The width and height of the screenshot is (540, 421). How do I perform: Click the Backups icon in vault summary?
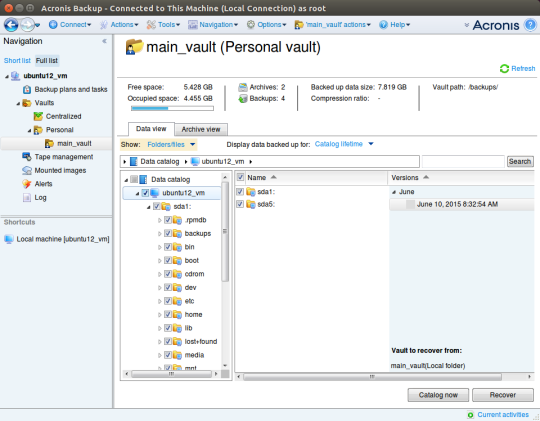pos(243,99)
